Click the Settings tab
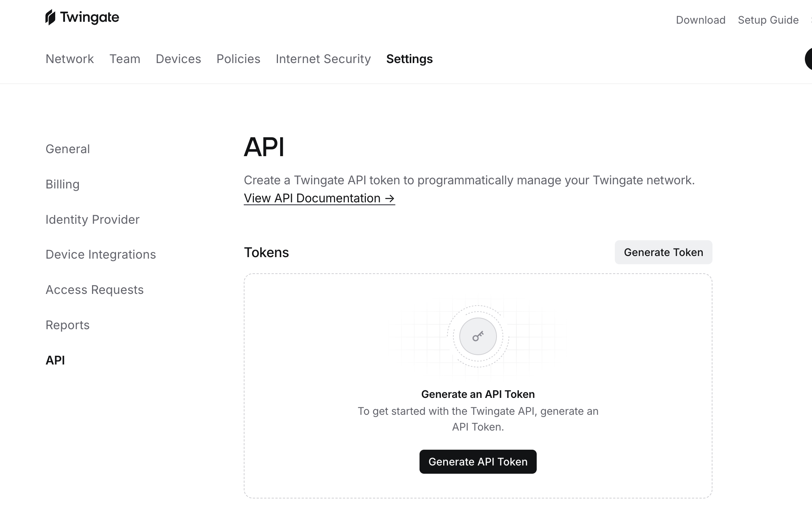 [x=409, y=59]
